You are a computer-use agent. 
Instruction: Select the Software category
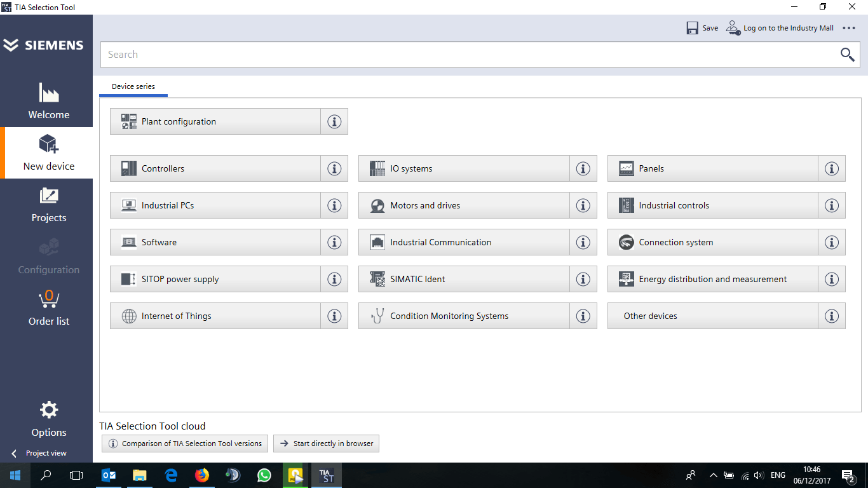tap(215, 242)
